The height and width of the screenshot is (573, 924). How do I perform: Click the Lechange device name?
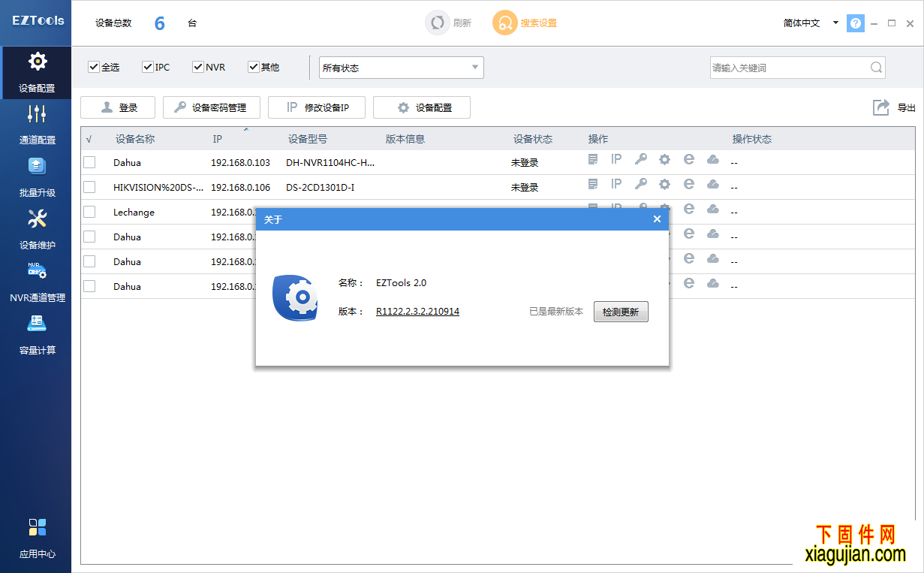click(x=134, y=212)
